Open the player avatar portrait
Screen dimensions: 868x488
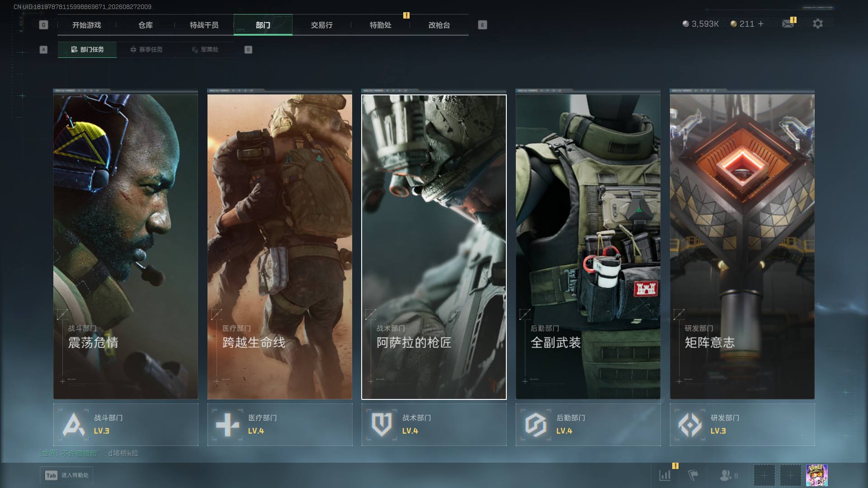point(817,475)
